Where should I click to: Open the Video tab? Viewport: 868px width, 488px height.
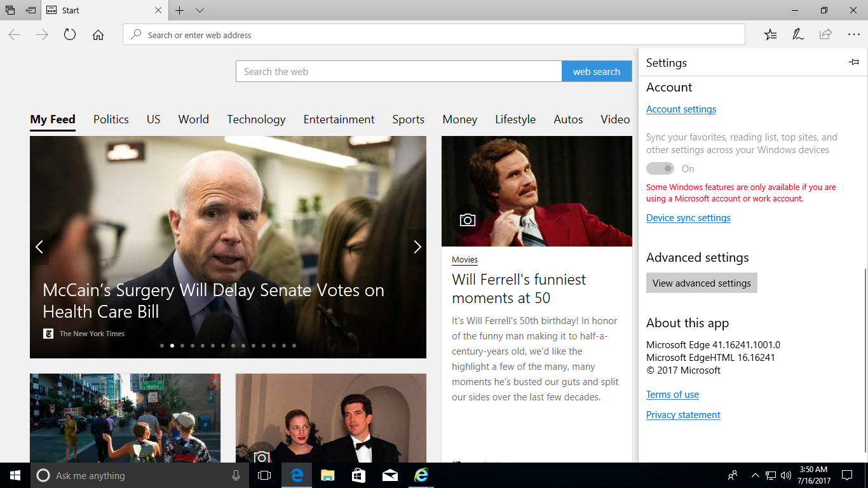615,119
